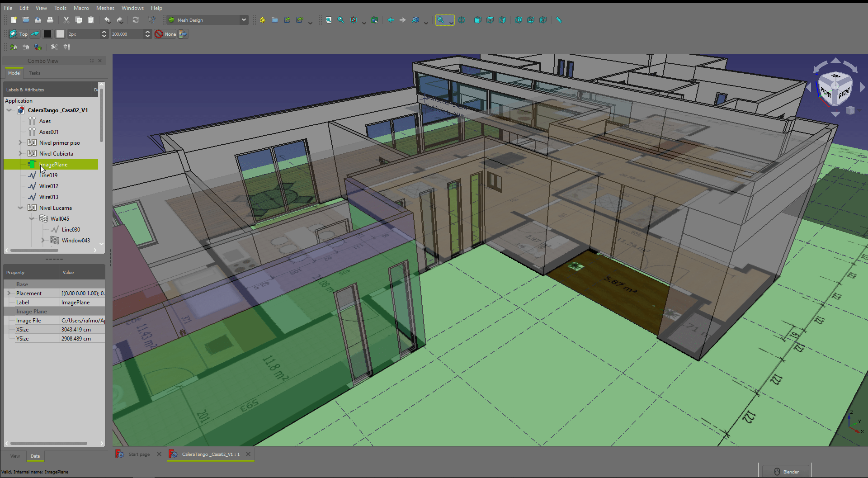Open the Meshes menu

click(x=105, y=8)
